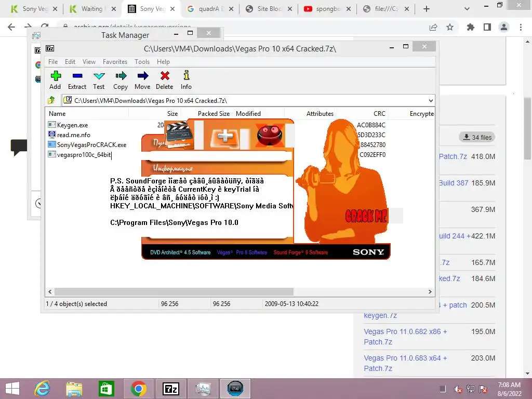532x399 pixels.
Task: Click left arrow of horizontal scrollbar
Action: [x=50, y=292]
